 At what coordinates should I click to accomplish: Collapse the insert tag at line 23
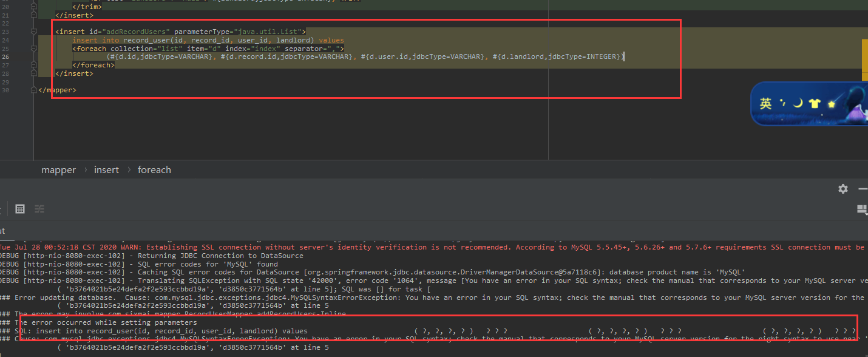point(34,32)
